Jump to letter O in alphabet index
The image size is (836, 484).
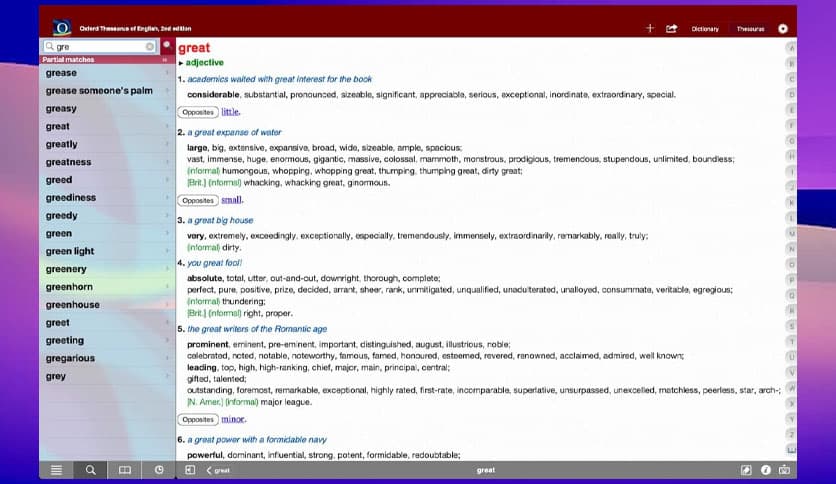coord(791,264)
